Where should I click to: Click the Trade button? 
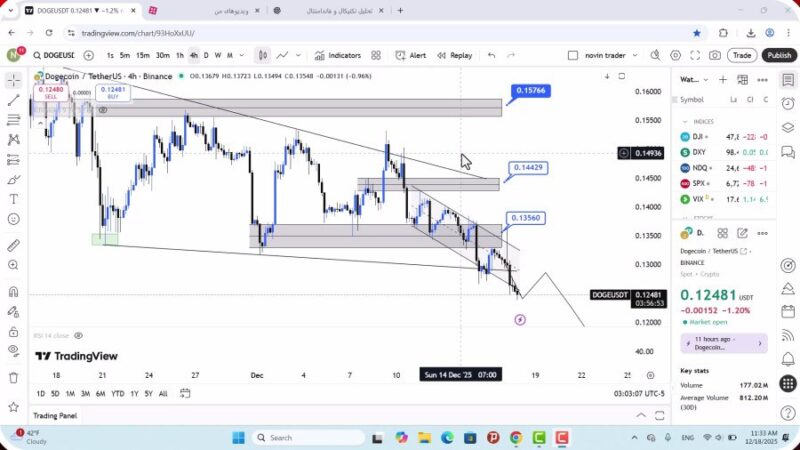[741, 55]
